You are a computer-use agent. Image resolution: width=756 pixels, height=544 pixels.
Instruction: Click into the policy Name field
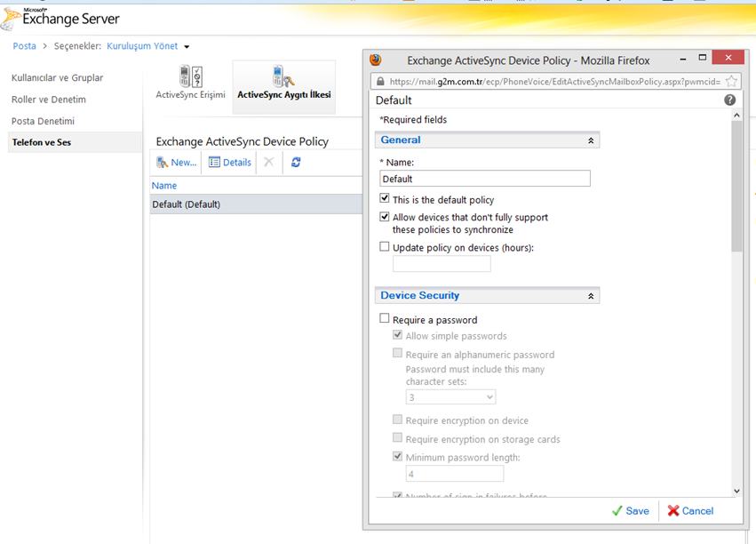click(x=484, y=179)
